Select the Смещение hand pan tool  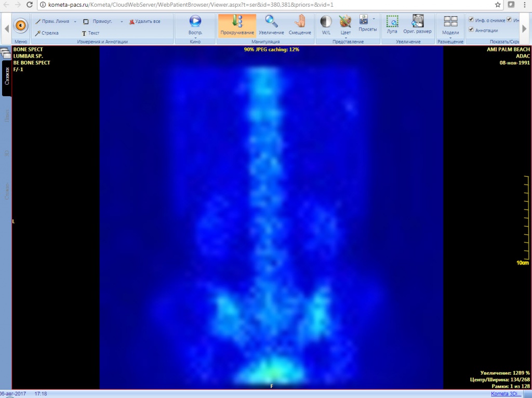[300, 24]
